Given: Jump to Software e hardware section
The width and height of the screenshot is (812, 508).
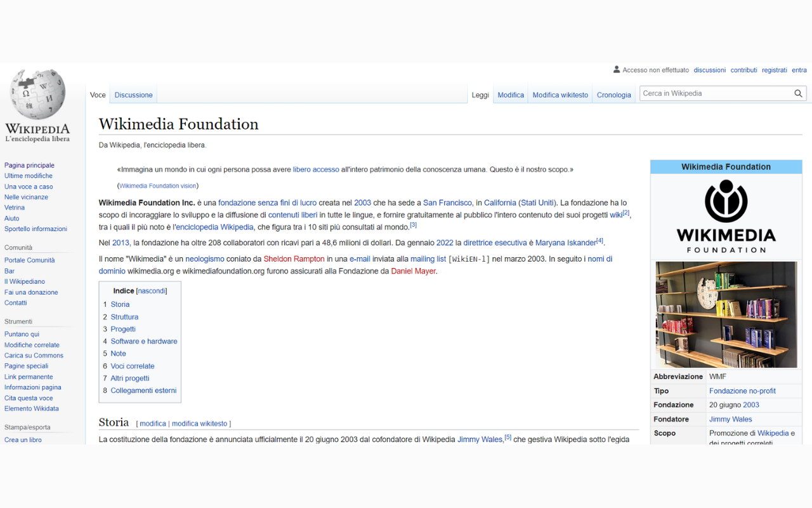Looking at the screenshot, I should click(141, 341).
